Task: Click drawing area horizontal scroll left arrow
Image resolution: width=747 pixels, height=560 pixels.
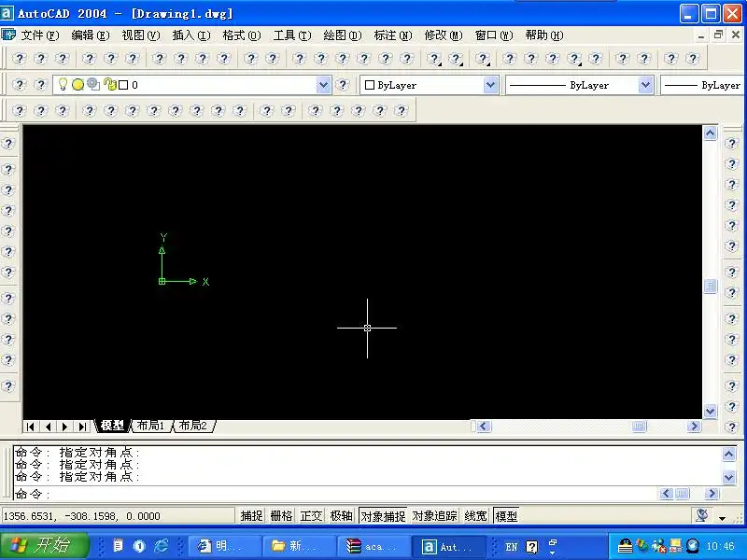Action: click(484, 427)
